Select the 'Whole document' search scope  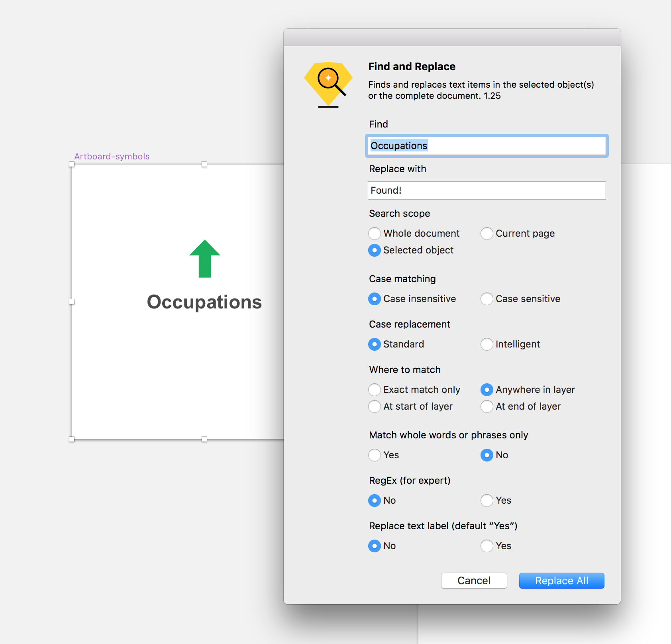[x=374, y=234]
